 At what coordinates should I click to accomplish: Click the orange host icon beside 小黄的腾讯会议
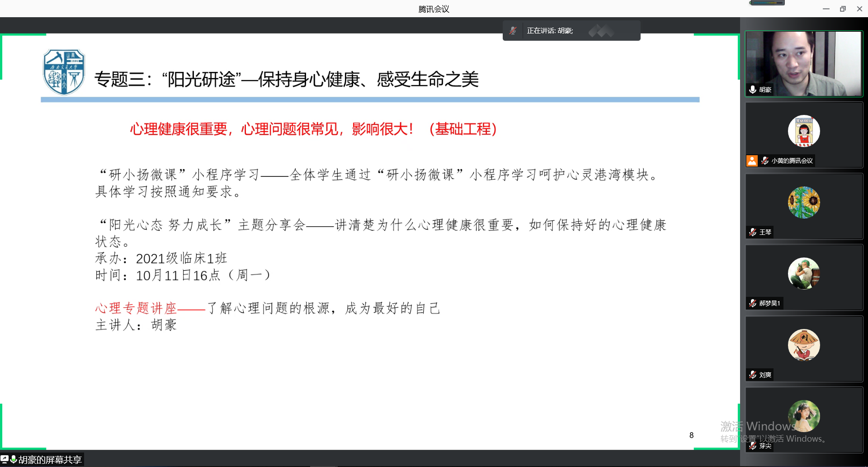coord(752,161)
